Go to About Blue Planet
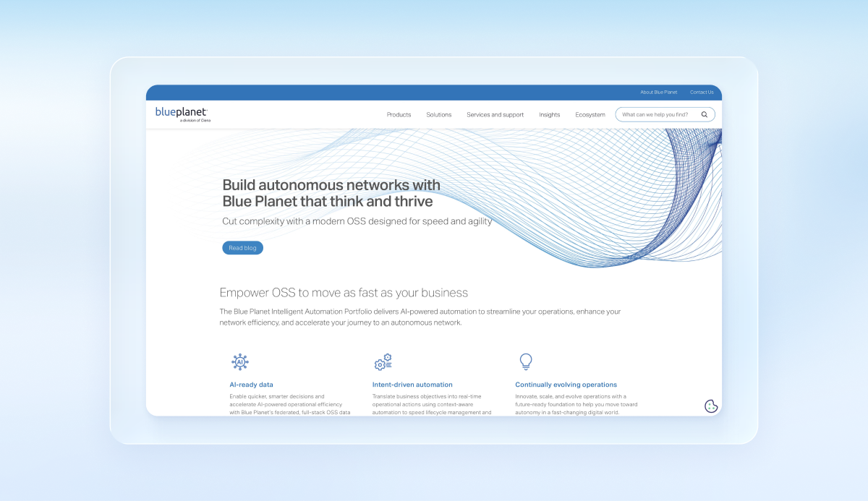 658,93
